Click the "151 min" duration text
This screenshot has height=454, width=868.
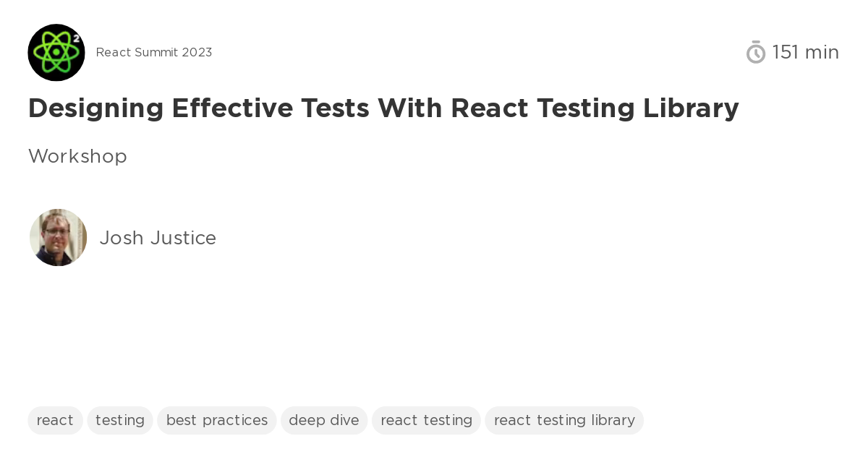[805, 53]
